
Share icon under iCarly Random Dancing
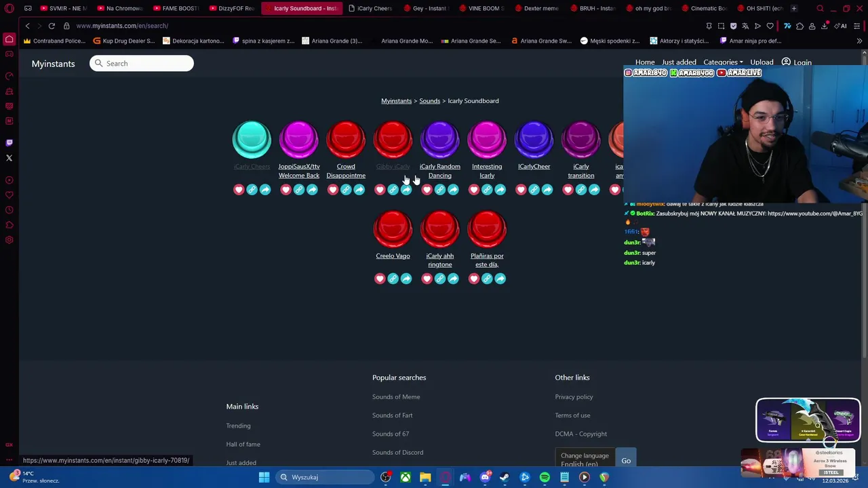pos(453,190)
